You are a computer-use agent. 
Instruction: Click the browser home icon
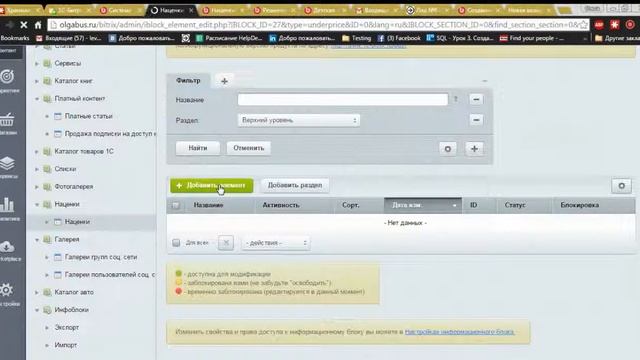tap(38, 25)
